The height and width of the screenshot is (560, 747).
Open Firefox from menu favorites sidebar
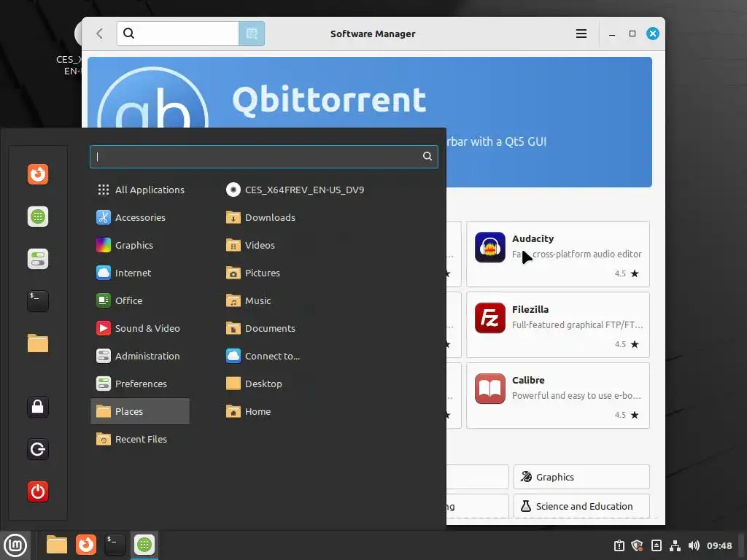(38, 174)
